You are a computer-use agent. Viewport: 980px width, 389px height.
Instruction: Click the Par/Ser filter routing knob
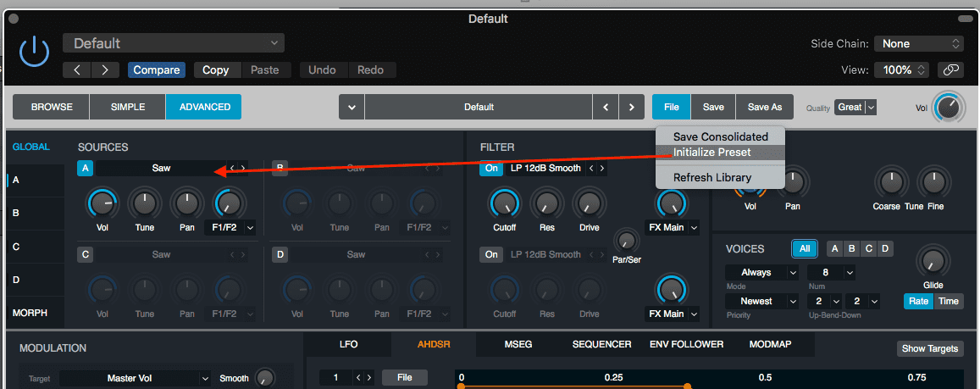click(626, 240)
